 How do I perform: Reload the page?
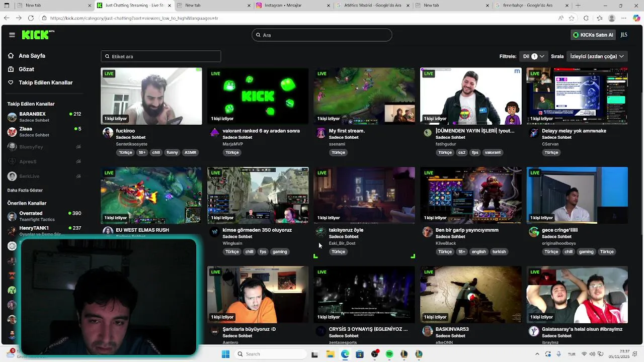31,18
